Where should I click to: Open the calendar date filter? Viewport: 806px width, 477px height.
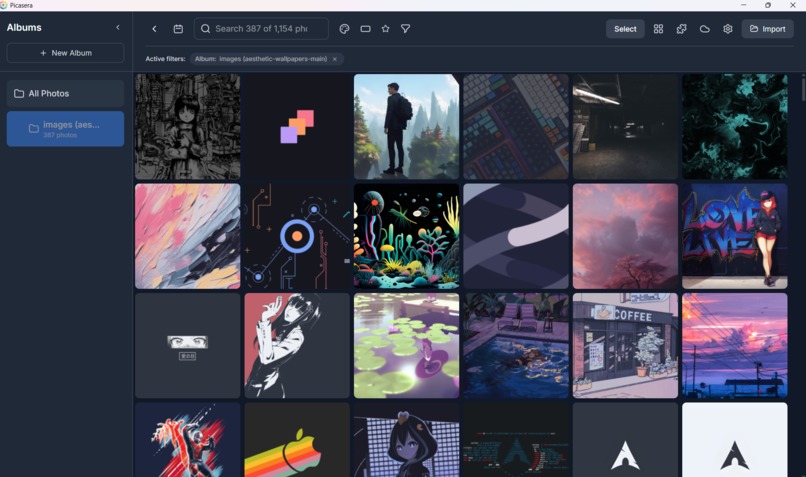tap(178, 29)
